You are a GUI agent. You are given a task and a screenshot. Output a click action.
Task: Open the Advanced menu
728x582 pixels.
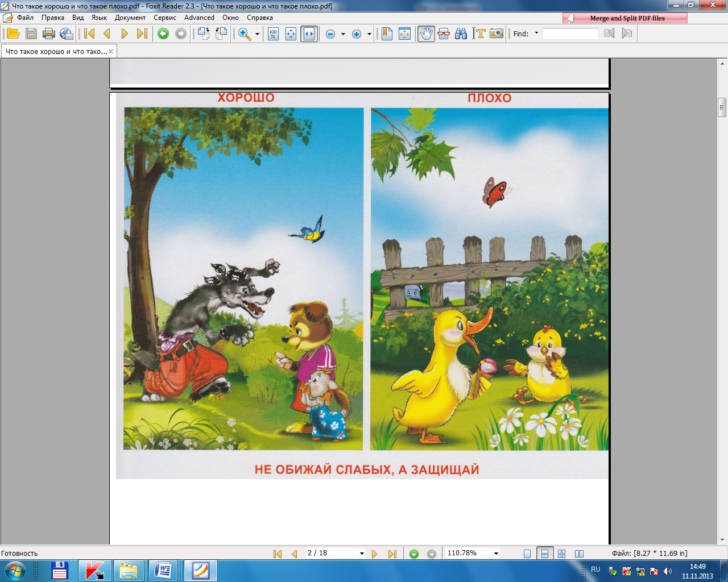pos(199,18)
